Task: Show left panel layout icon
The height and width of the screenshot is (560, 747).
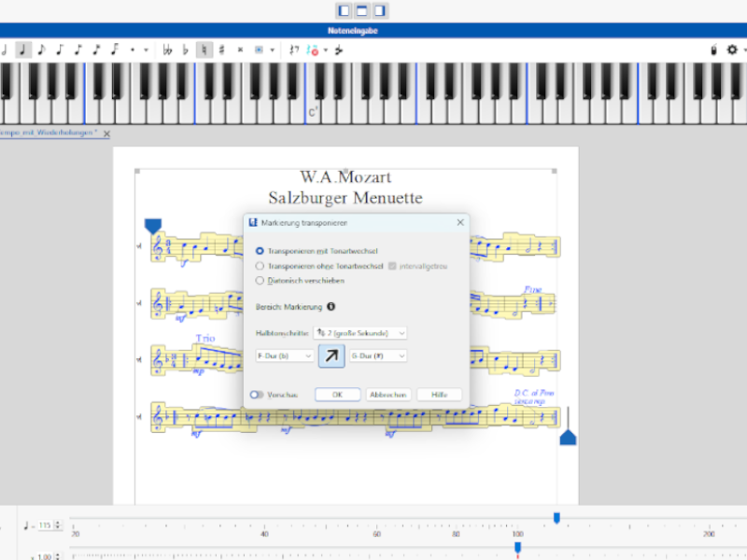Action: [x=344, y=10]
